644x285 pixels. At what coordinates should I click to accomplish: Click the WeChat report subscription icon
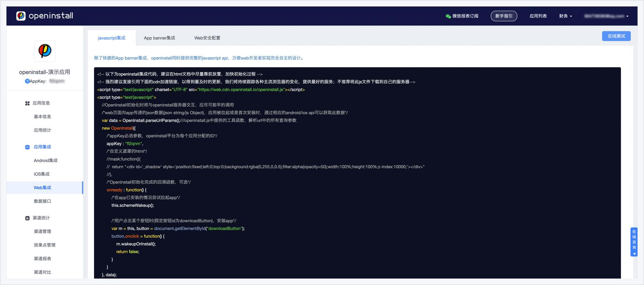448,16
